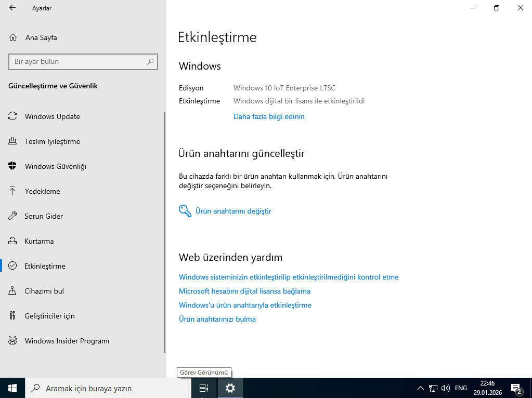The width and height of the screenshot is (532, 398).
Task: Open Ana Sayfa home icon
Action: click(13, 37)
